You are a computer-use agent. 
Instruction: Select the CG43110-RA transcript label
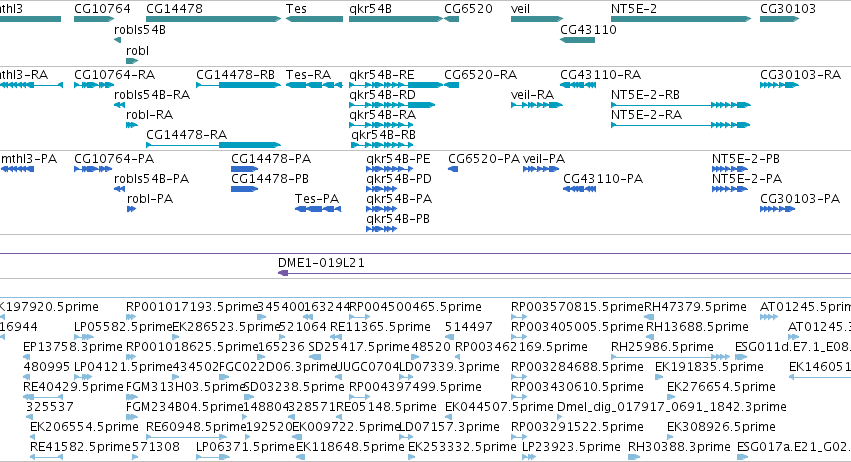click(x=601, y=74)
